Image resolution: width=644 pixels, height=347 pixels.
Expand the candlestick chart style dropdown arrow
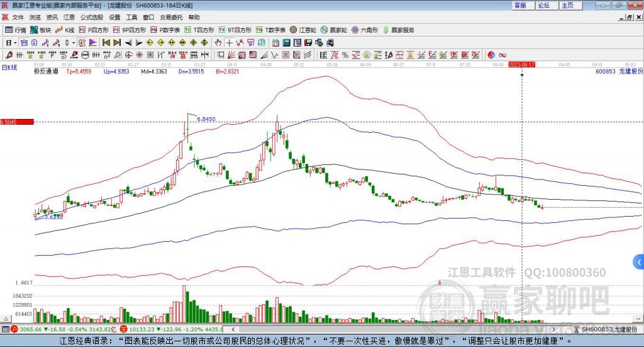(x=74, y=43)
